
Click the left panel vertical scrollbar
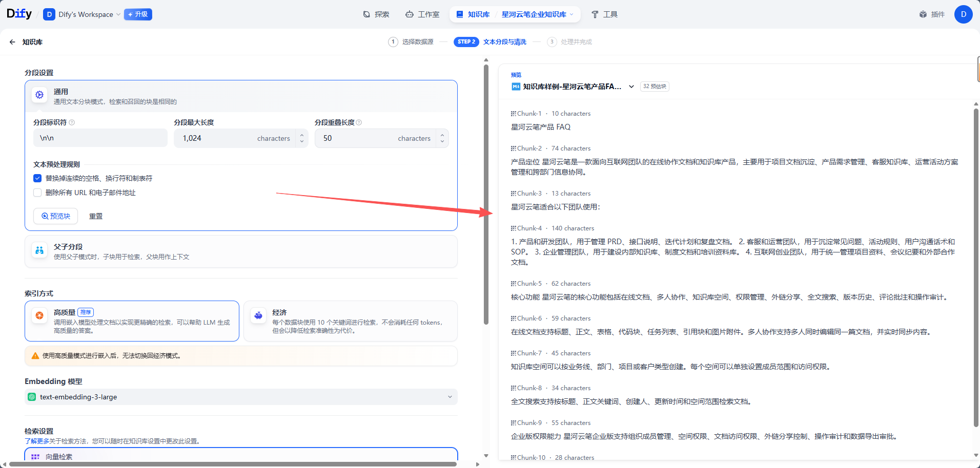[x=486, y=195]
